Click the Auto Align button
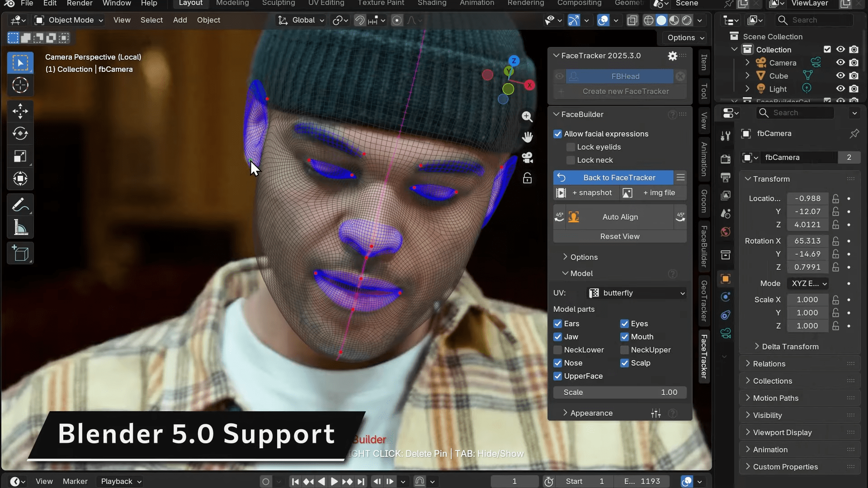The width and height of the screenshot is (868, 488). [x=620, y=217]
